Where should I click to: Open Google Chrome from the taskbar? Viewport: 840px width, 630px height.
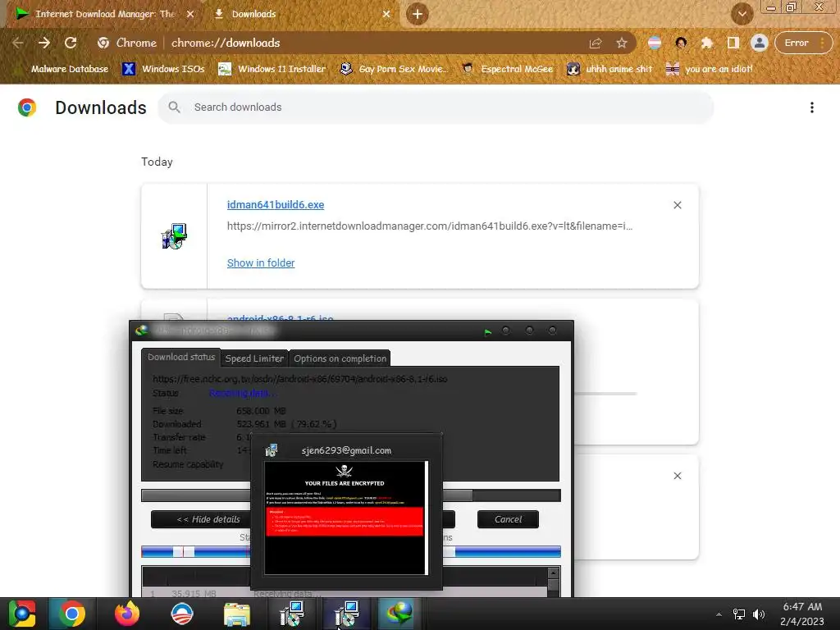tap(72, 614)
